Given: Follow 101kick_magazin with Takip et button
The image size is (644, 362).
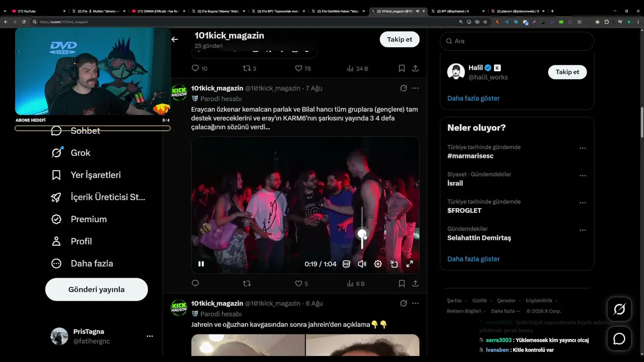Looking at the screenshot, I should 399,39.
